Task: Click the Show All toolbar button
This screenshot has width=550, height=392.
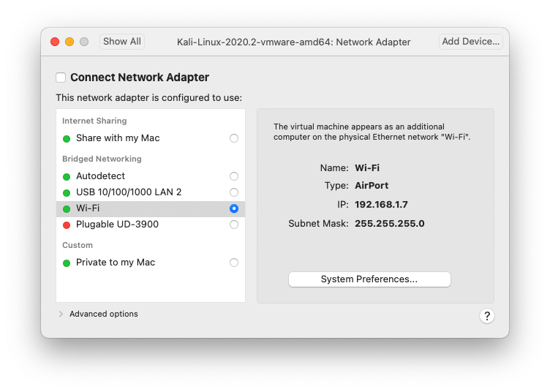Action: point(122,42)
